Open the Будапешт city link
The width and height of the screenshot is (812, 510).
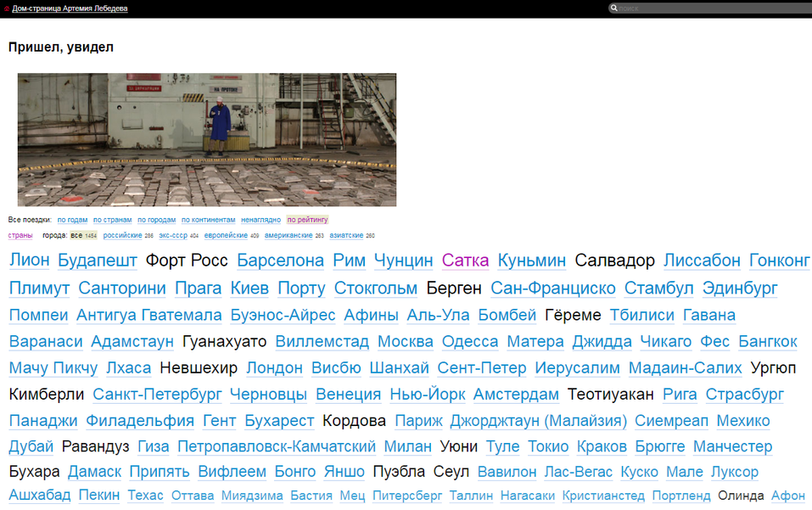98,261
